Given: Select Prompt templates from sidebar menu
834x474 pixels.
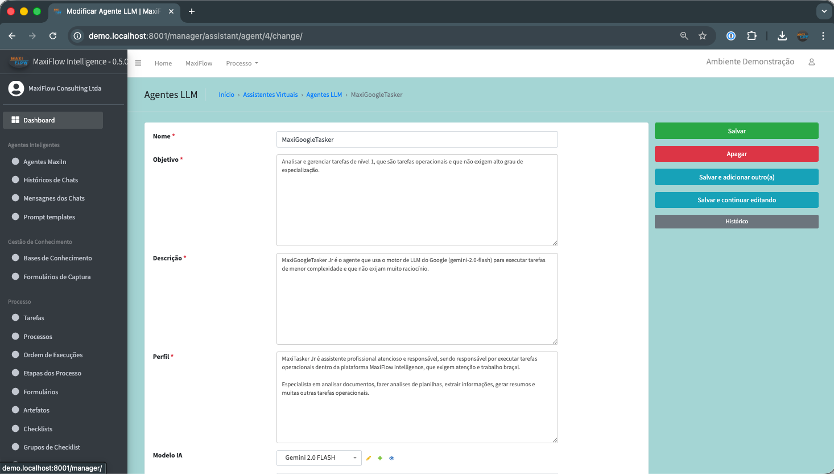Looking at the screenshot, I should point(49,216).
